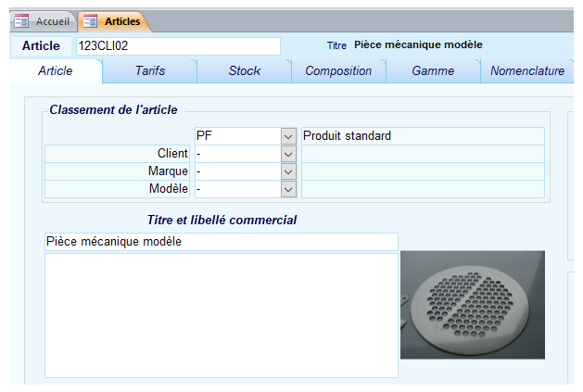The height and width of the screenshot is (392, 583).
Task: Open the Tarifs tab
Action: coord(150,70)
